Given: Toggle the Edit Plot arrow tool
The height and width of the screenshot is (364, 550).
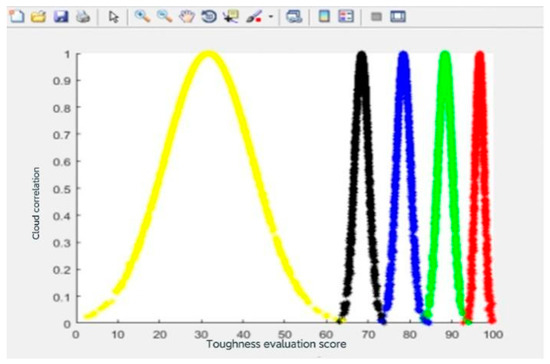Looking at the screenshot, I should (114, 17).
